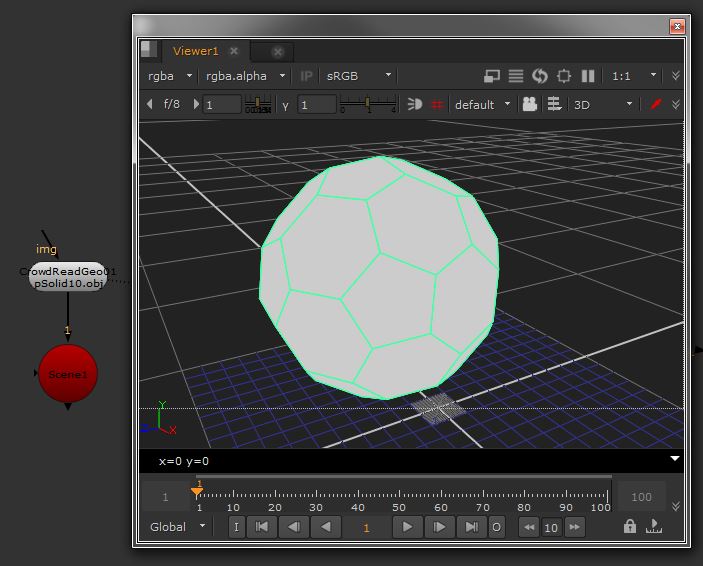Click the first frame field showing 1

(x=165, y=496)
